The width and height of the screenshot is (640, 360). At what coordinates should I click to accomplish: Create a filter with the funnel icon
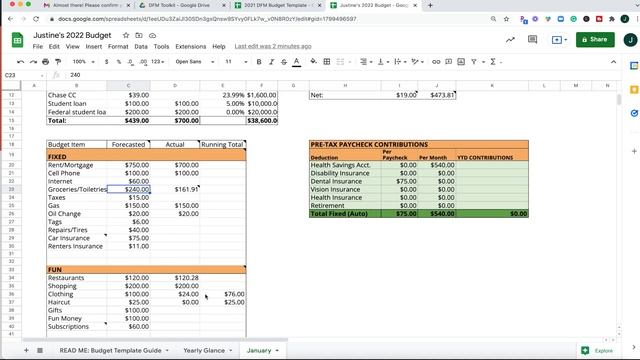(x=474, y=62)
